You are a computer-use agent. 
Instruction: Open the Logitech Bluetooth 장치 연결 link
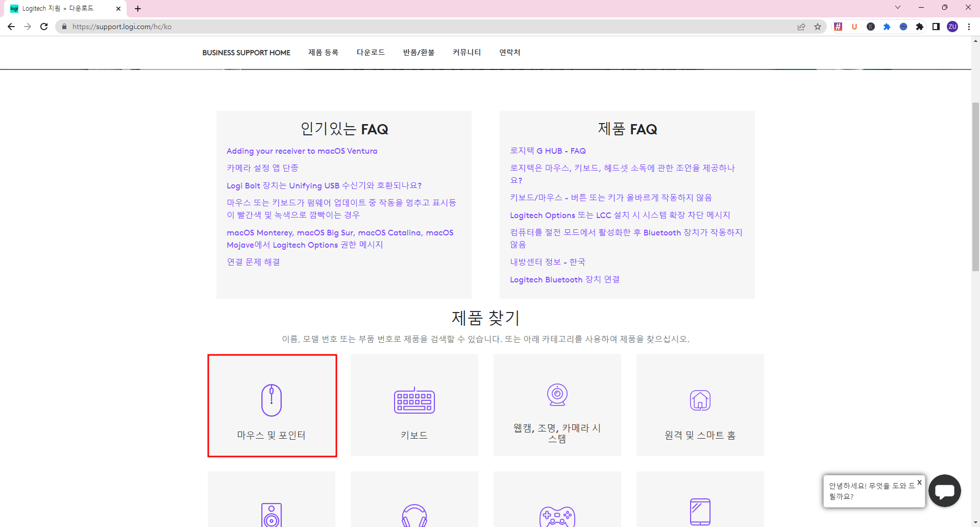tap(565, 279)
